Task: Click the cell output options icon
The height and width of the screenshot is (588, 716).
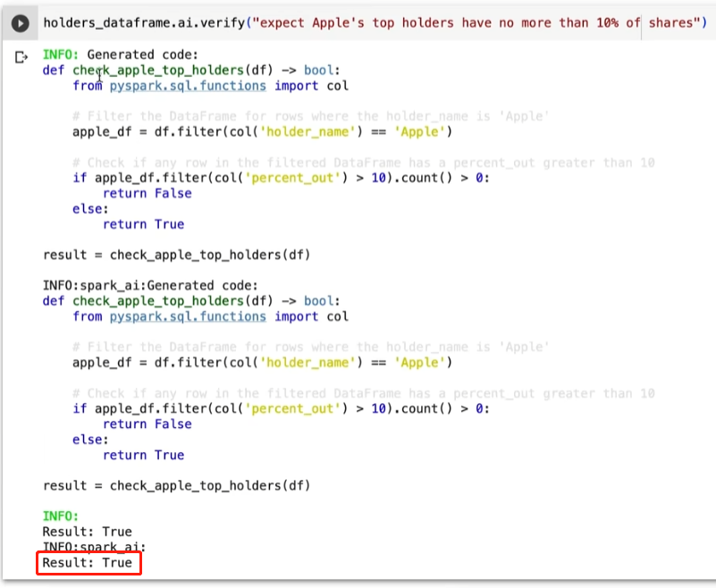Action: (x=21, y=57)
